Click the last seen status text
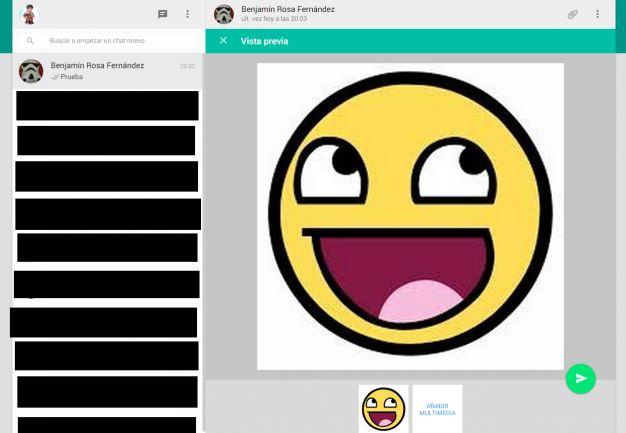The height and width of the screenshot is (433, 626). (x=274, y=19)
